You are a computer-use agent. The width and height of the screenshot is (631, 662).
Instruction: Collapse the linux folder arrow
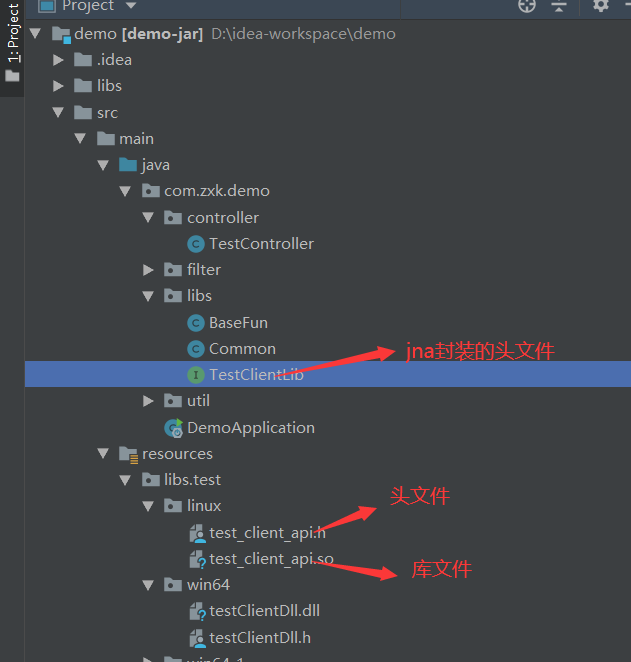tap(148, 506)
